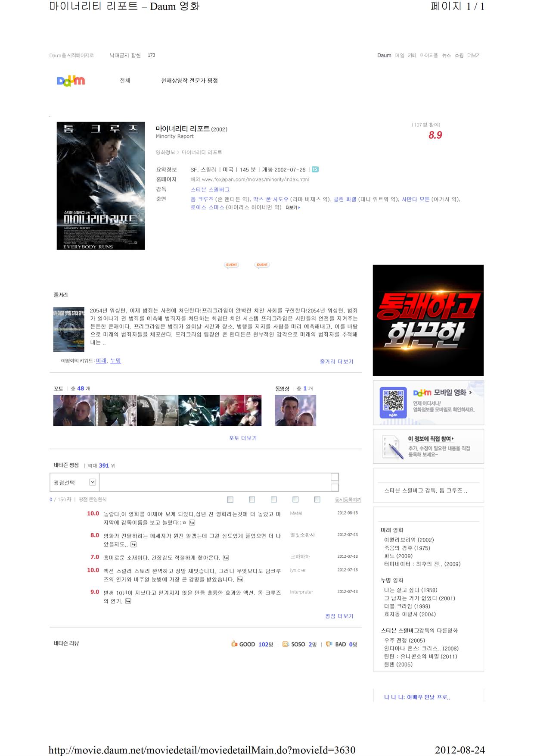
Task: Click 스티븐 스필버그 감독, 톰 크루즈 sidebar link
Action: tap(425, 490)
